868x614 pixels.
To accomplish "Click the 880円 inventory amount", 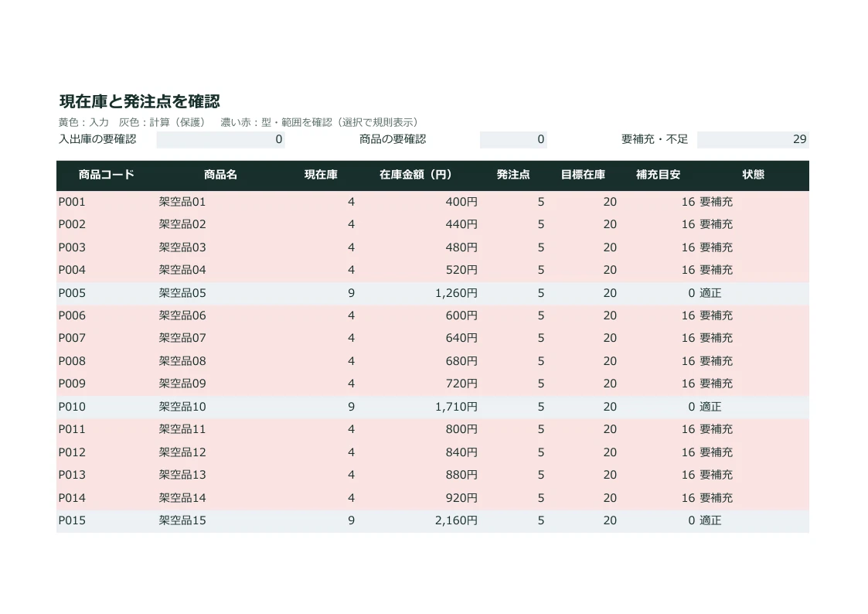I will click(461, 475).
